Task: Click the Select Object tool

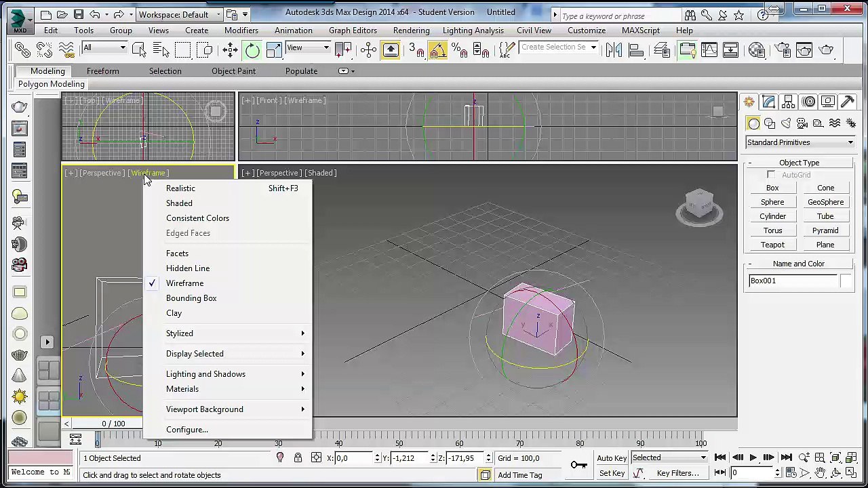Action: [x=139, y=49]
